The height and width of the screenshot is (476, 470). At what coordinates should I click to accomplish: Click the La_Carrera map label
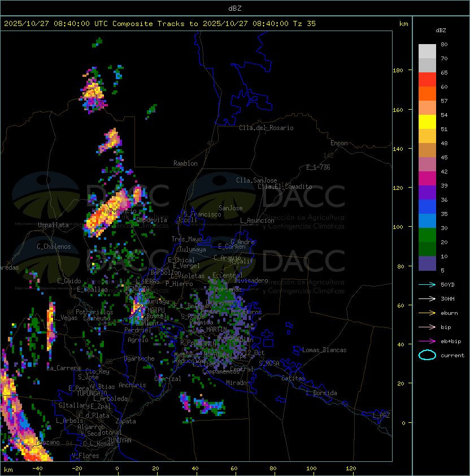pos(64,368)
